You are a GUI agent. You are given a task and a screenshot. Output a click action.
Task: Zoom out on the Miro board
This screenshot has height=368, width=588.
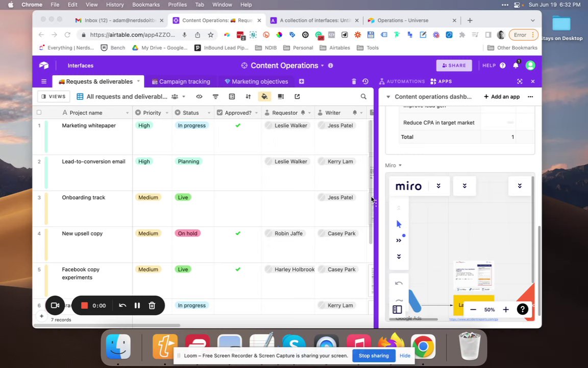pos(473,309)
